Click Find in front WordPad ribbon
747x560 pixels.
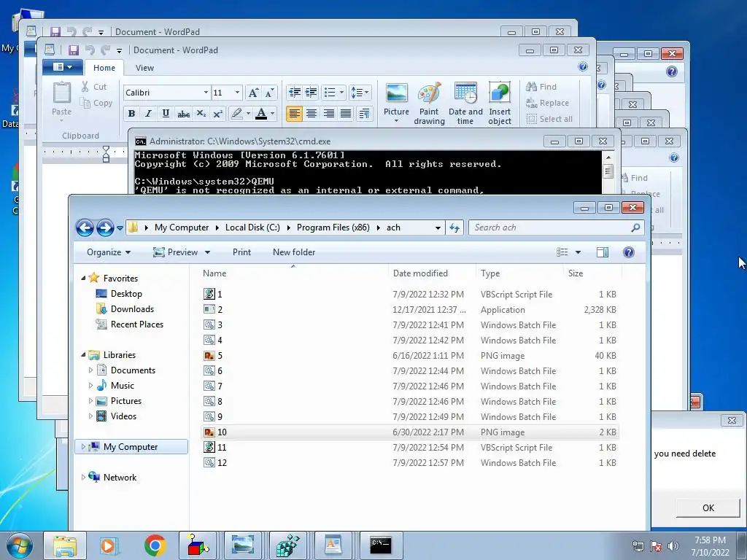541,87
